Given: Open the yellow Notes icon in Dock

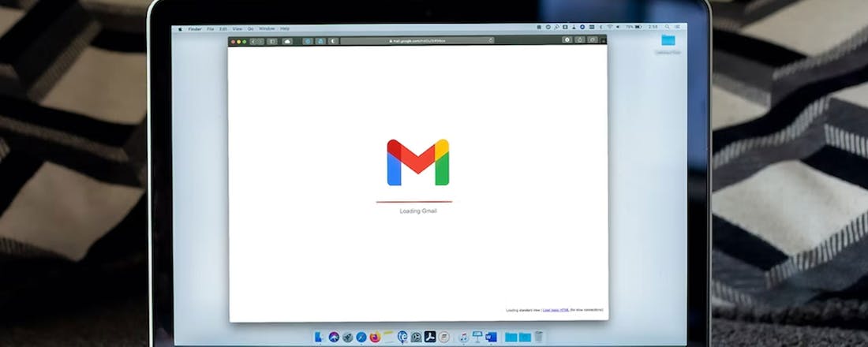Looking at the screenshot, I should pyautogui.click(x=388, y=337).
